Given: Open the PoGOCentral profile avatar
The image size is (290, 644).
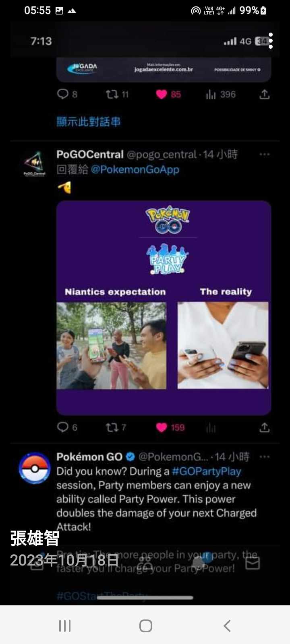Looking at the screenshot, I should point(34,164).
